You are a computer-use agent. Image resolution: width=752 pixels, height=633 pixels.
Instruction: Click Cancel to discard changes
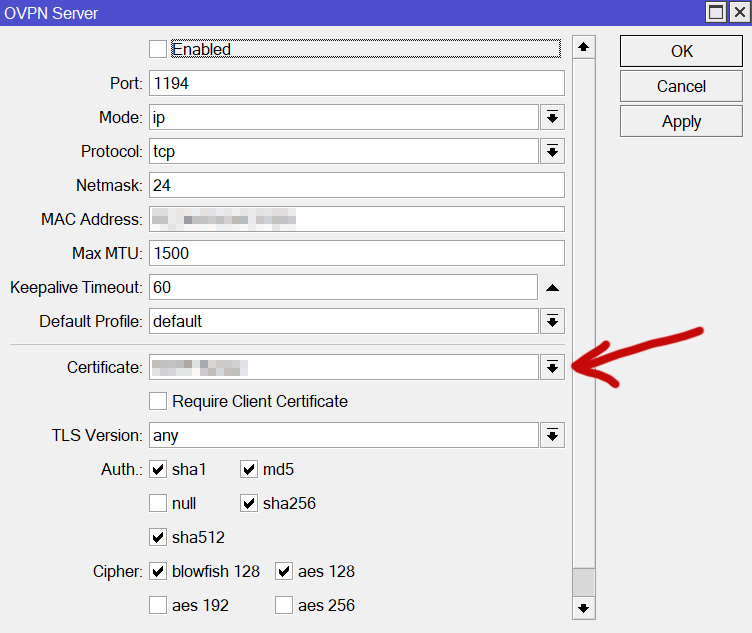click(x=681, y=86)
